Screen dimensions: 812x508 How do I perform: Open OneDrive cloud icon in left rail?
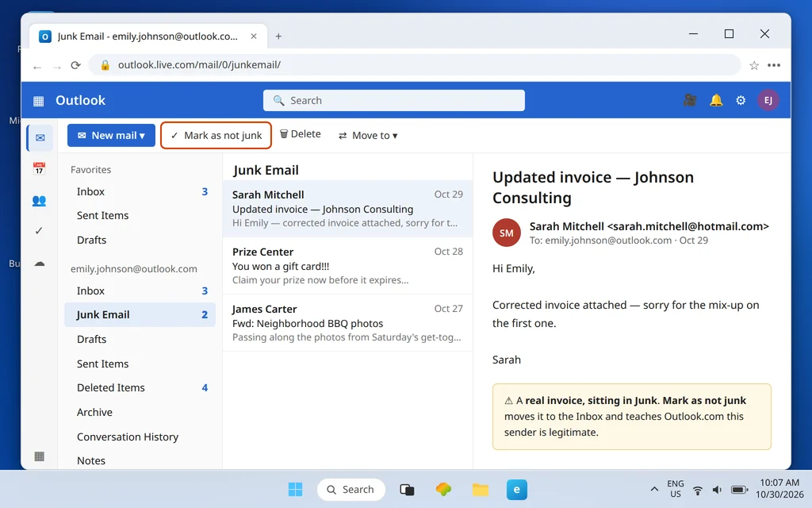[x=40, y=264]
